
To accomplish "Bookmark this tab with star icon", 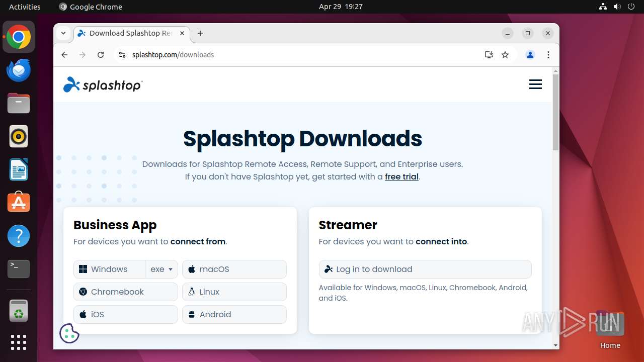I will 505,55.
